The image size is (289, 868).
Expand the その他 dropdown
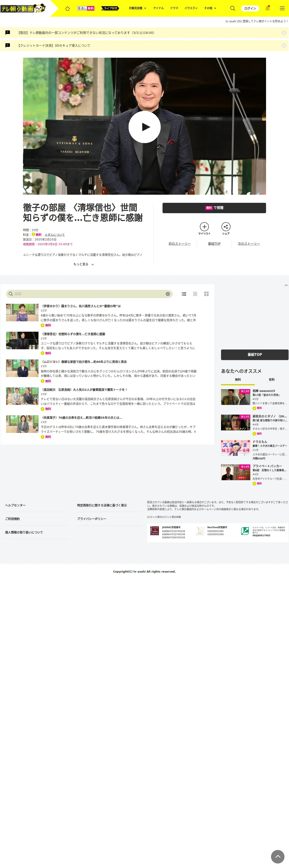[210, 8]
